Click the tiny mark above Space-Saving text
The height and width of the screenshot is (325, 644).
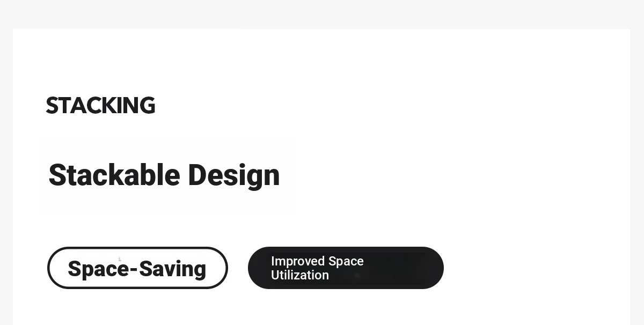tap(119, 259)
